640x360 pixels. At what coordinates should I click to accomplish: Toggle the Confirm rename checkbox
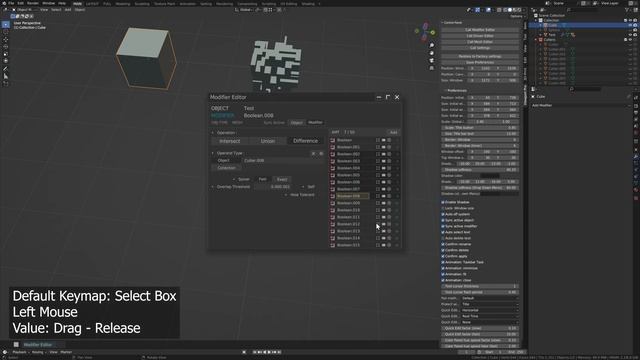(443, 244)
